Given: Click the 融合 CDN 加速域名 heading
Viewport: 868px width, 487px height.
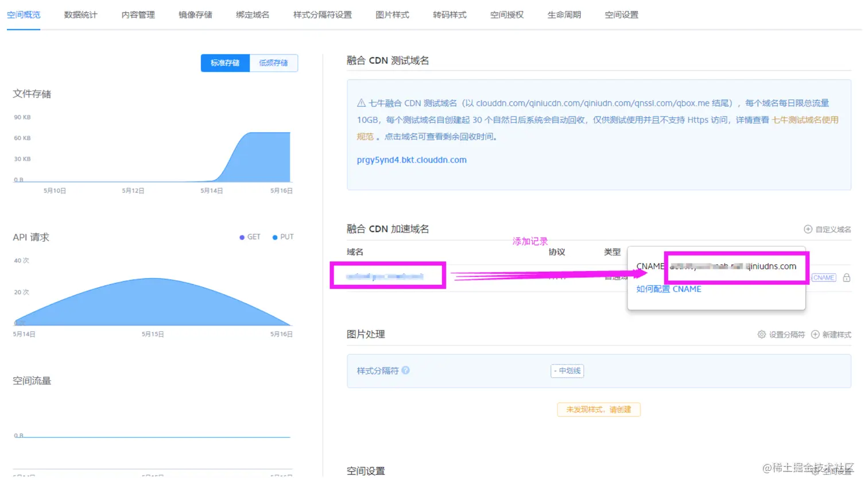Looking at the screenshot, I should click(x=387, y=229).
